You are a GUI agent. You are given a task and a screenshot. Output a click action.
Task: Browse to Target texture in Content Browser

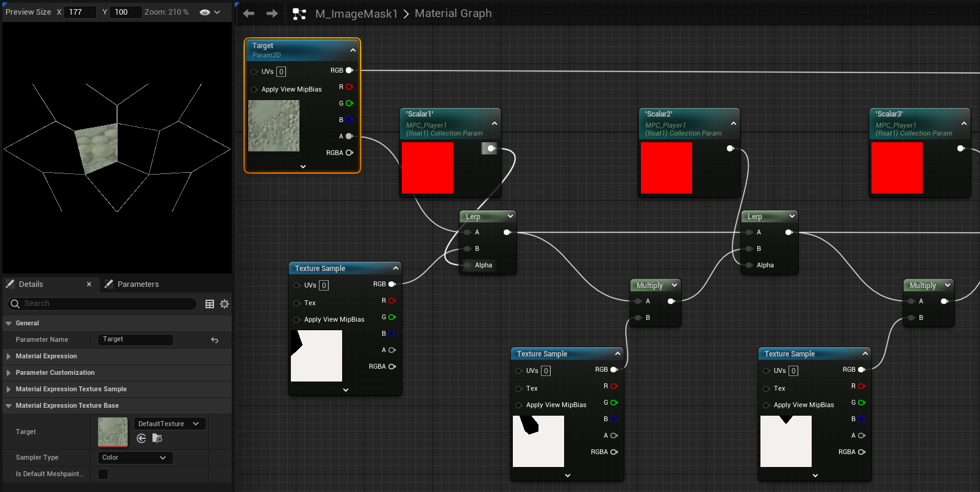[157, 438]
